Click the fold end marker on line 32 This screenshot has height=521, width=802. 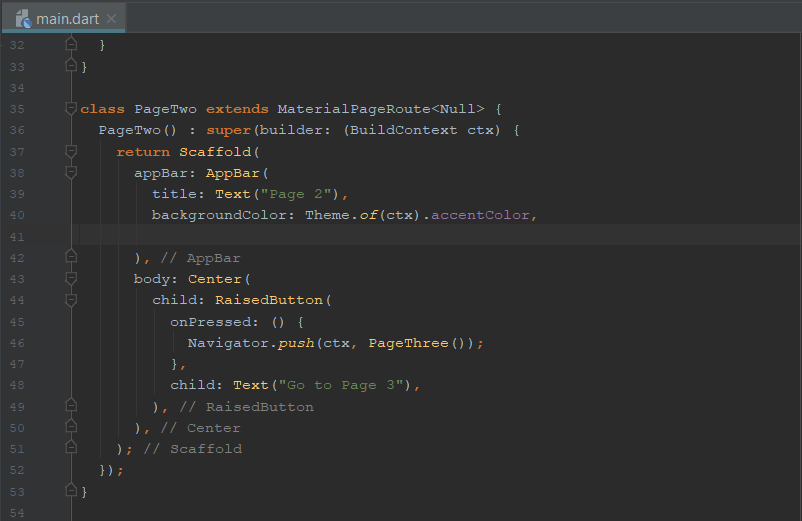click(x=71, y=44)
